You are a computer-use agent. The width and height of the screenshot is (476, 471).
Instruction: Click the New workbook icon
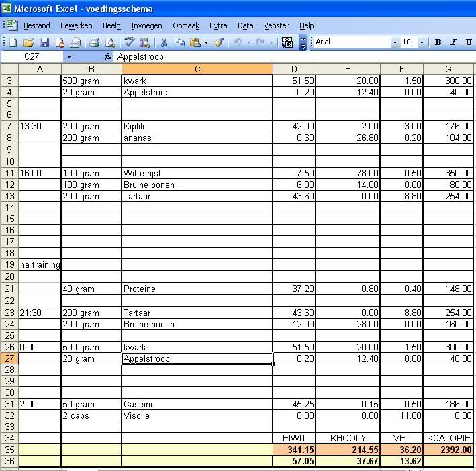click(x=13, y=42)
